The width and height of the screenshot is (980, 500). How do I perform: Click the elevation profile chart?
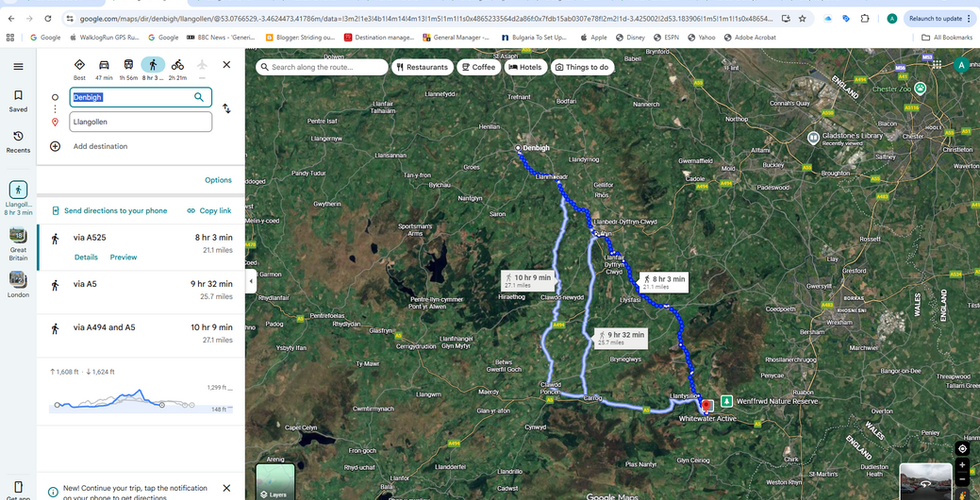(141, 398)
